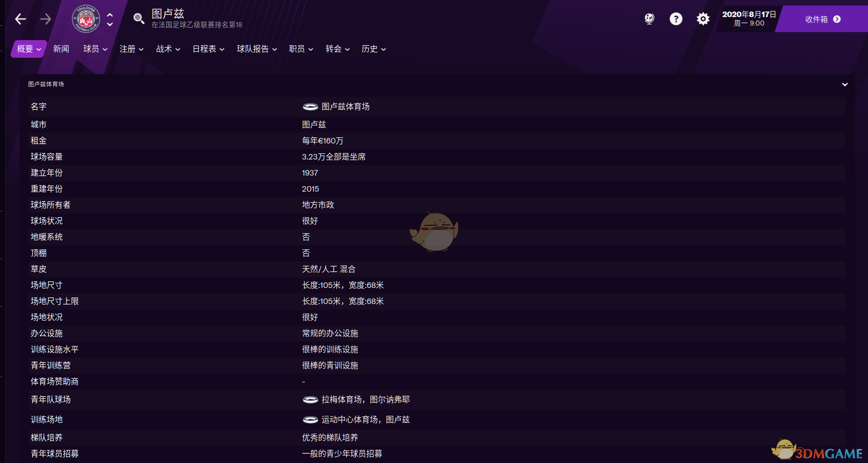Screen dimensions: 868x463
Task: Click stadium icon beside 拉梅体育场
Action: (x=310, y=399)
